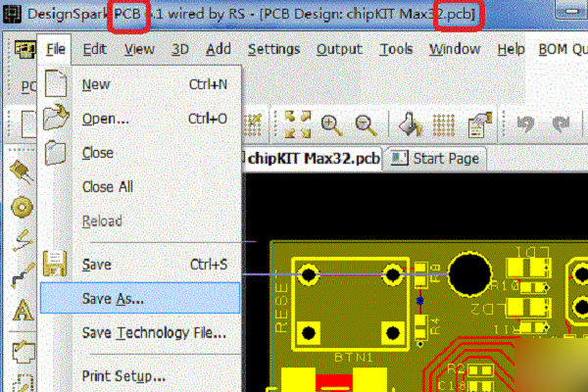The image size is (588, 392).
Task: Click the Close folder icon in menu
Action: [x=56, y=152]
